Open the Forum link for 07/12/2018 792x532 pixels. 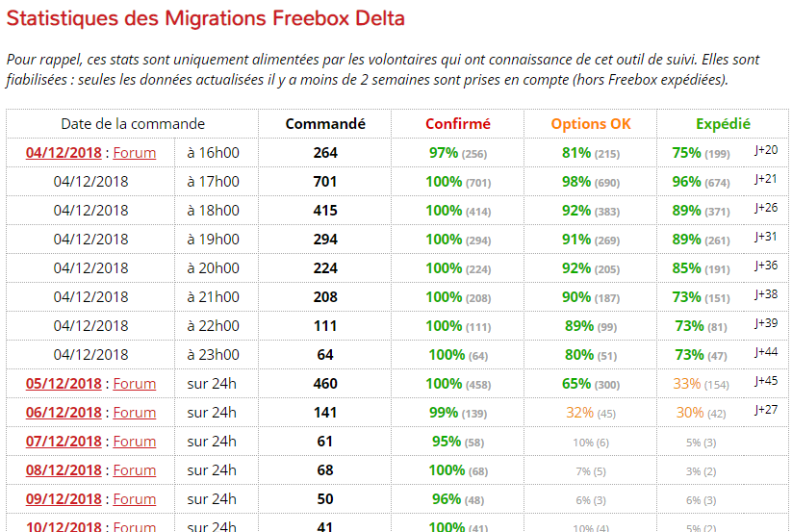click(x=135, y=441)
